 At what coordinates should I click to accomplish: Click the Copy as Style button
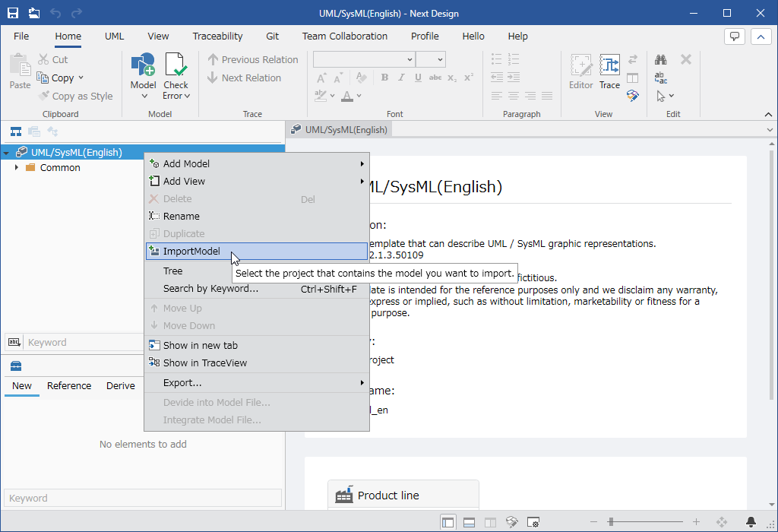click(x=76, y=97)
